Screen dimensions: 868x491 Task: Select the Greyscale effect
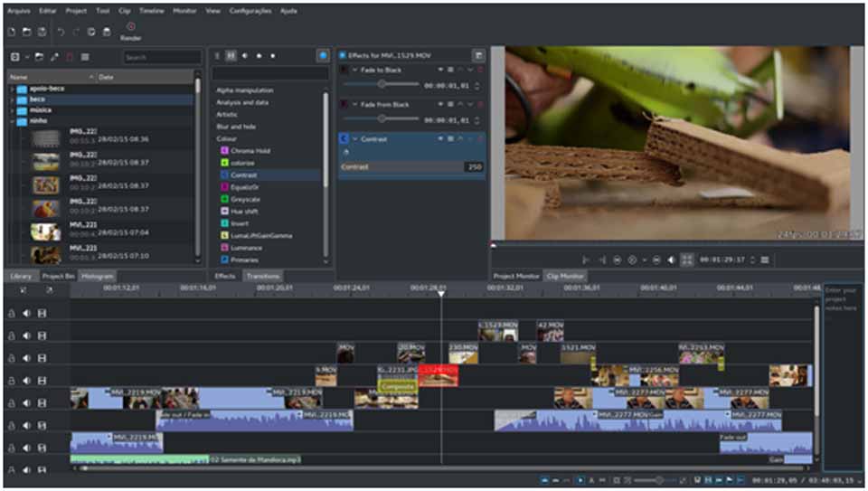click(x=244, y=199)
